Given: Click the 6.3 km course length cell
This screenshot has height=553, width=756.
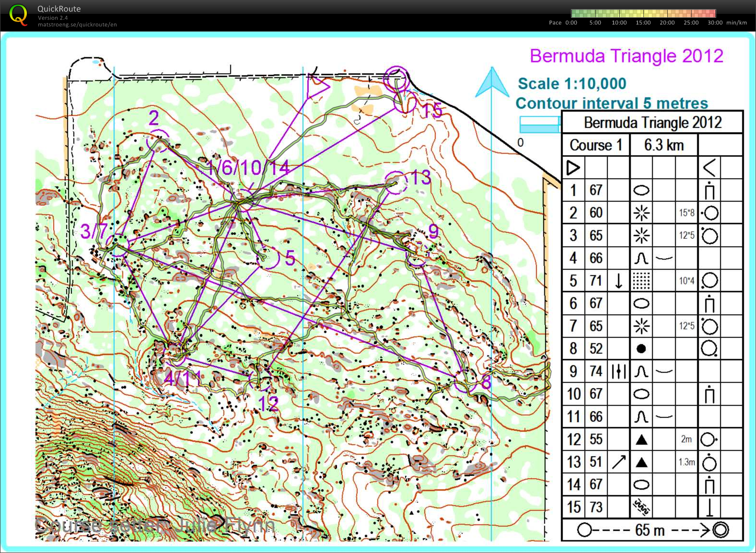Looking at the screenshot, I should pyautogui.click(x=663, y=145).
